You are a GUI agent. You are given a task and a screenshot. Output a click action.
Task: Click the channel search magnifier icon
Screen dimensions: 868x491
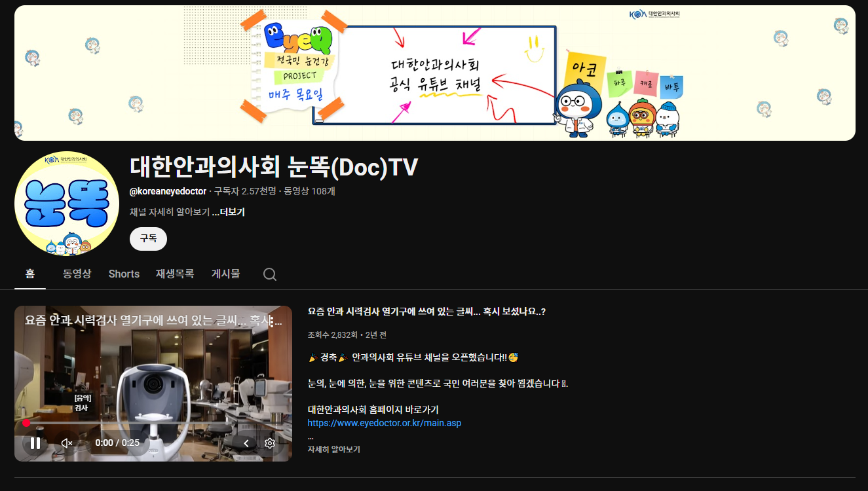(269, 274)
